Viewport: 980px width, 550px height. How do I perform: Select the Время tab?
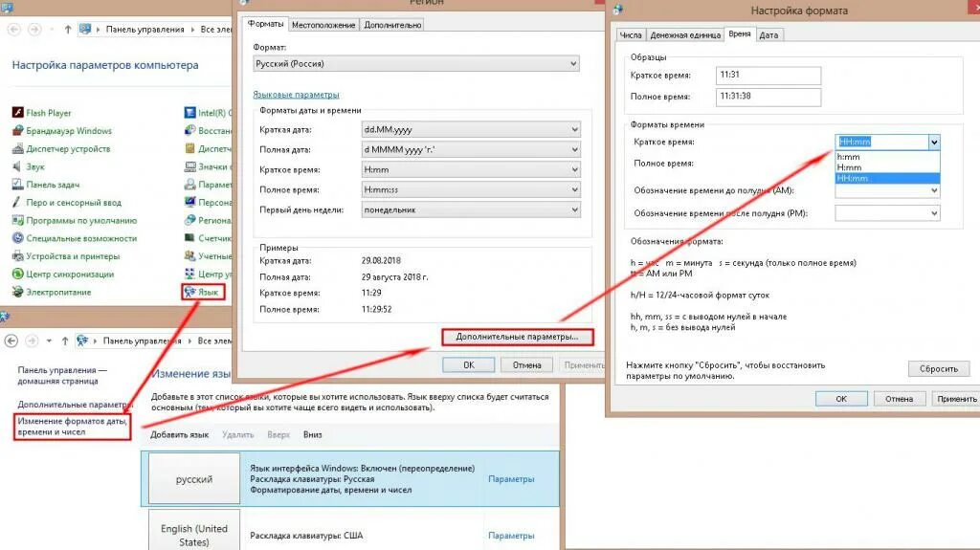pyautogui.click(x=740, y=33)
